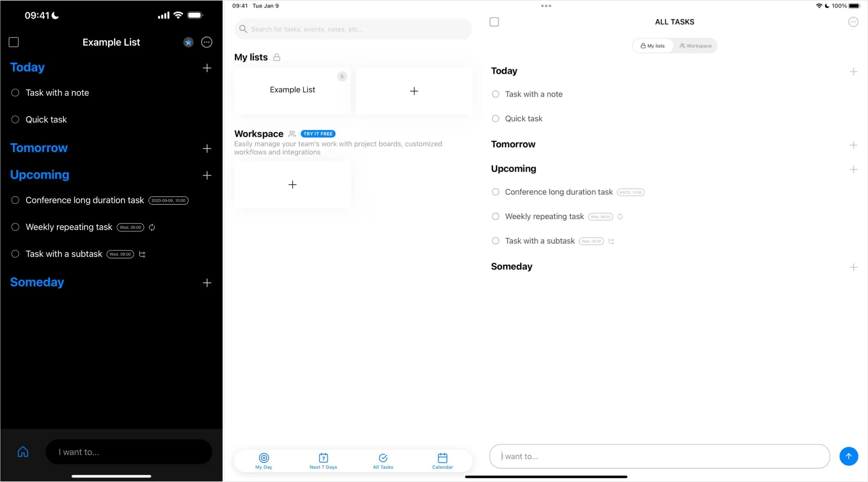Click the 5 count badge on Example List card

[x=342, y=76]
